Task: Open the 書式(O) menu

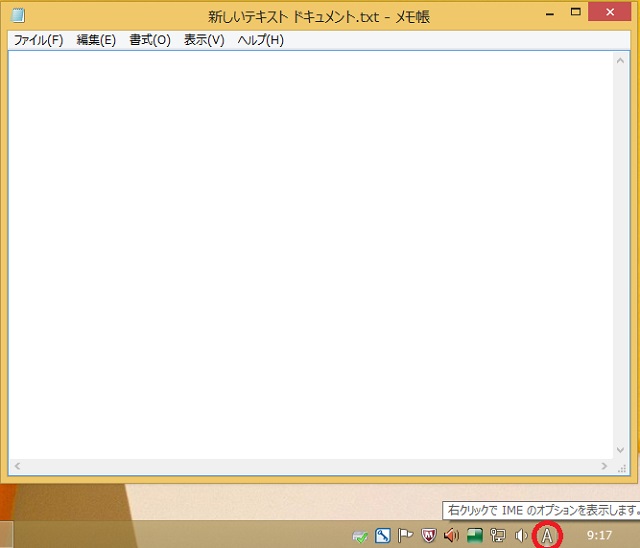Action: pos(150,40)
